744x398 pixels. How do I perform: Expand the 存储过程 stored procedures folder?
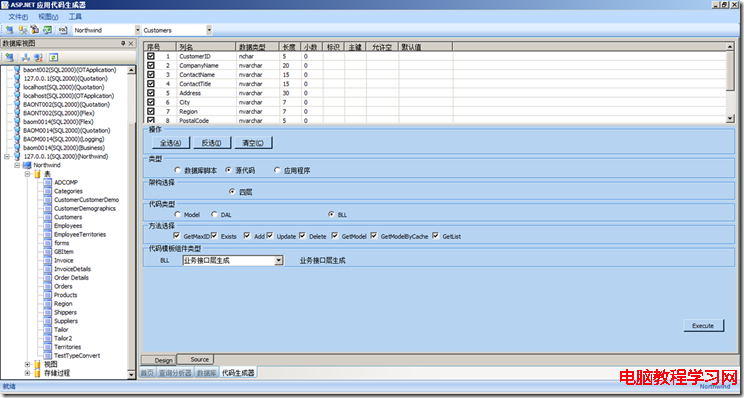[x=28, y=373]
